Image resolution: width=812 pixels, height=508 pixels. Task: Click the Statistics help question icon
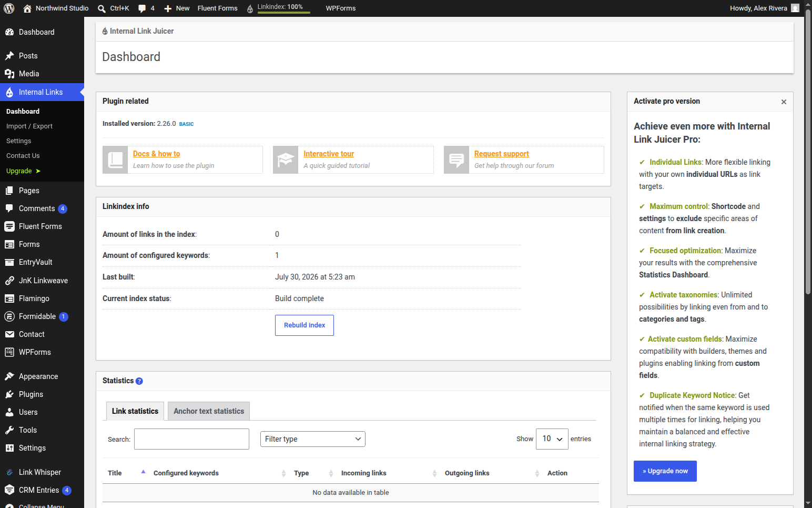tap(139, 381)
